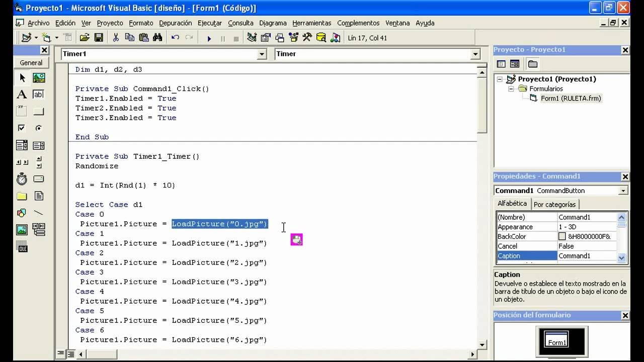Select the Timer control tool
The height and width of the screenshot is (362, 644).
[x=22, y=179]
